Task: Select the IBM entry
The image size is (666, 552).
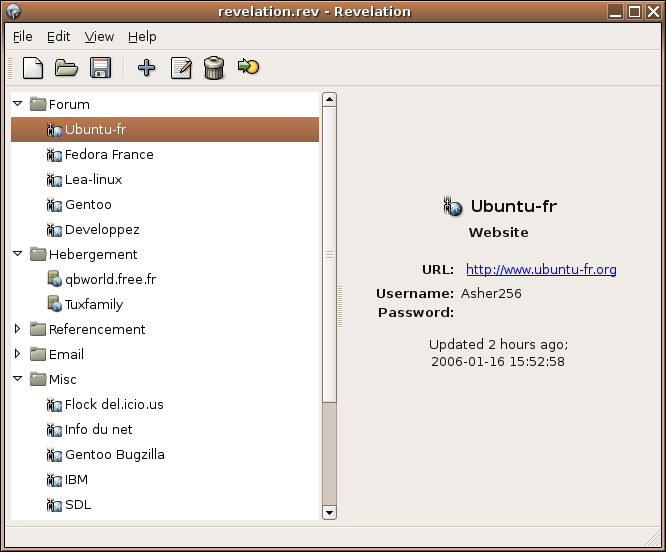Action: pos(165,480)
